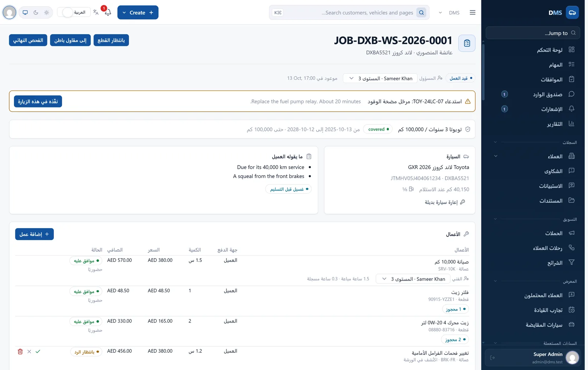Screen dimensions: 588x370
Task: Delete the brake pads job trash icon
Action: [x=20, y=352]
